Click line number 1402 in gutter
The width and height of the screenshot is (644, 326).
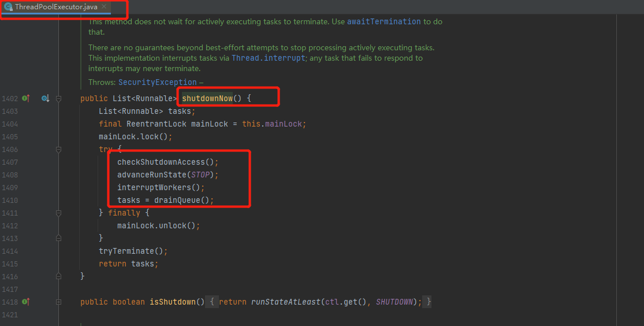point(10,99)
